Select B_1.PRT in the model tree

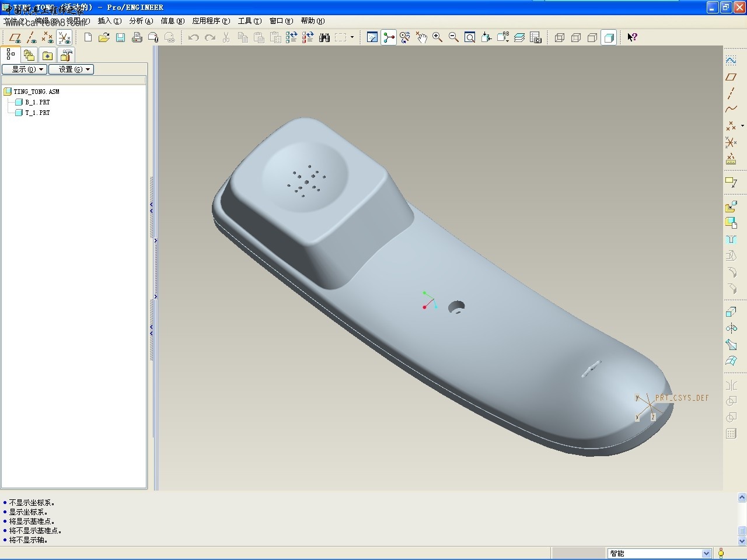pos(37,102)
